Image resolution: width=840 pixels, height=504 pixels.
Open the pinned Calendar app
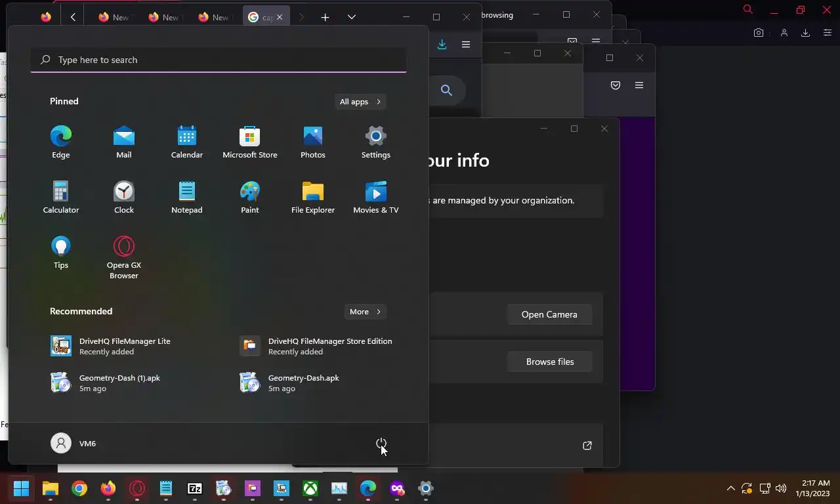point(187,142)
